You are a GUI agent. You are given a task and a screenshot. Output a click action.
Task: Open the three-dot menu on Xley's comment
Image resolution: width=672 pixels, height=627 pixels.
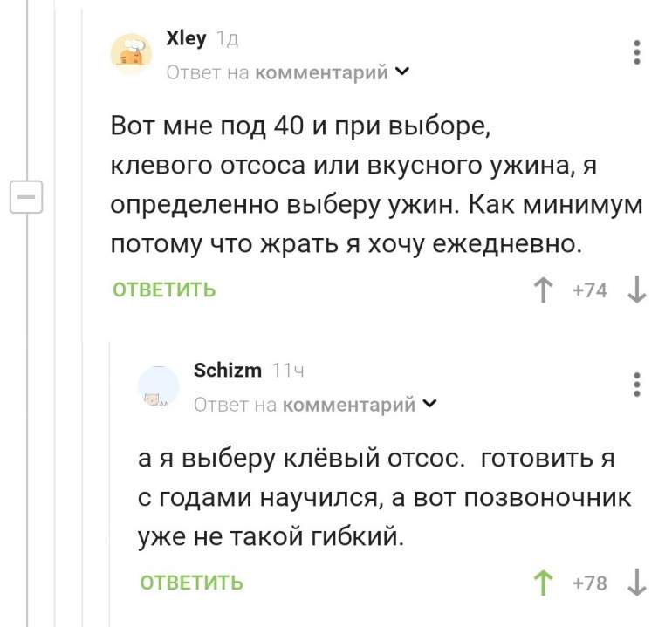tap(637, 52)
